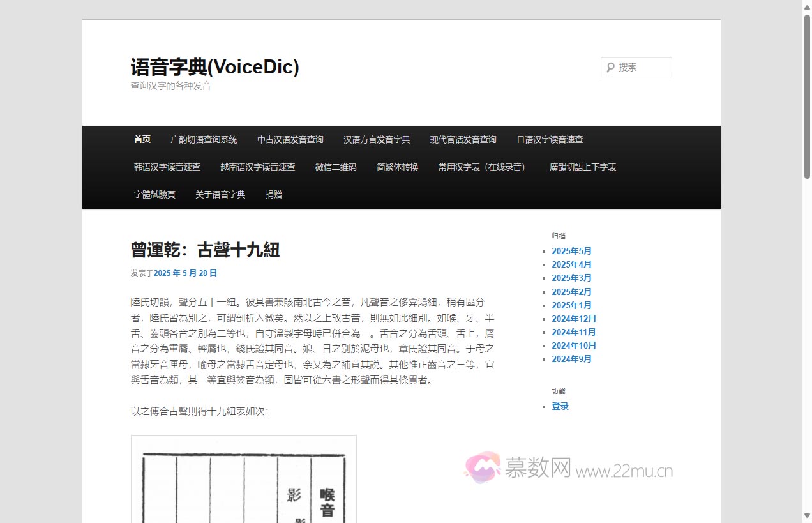812x523 pixels.
Task: Open the 汉语方言发音字典 page
Action: click(376, 139)
